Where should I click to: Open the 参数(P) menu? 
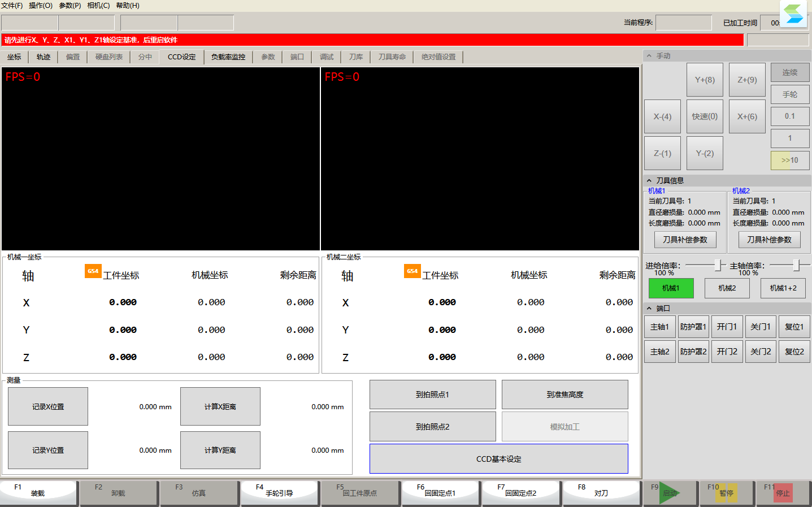(x=70, y=6)
